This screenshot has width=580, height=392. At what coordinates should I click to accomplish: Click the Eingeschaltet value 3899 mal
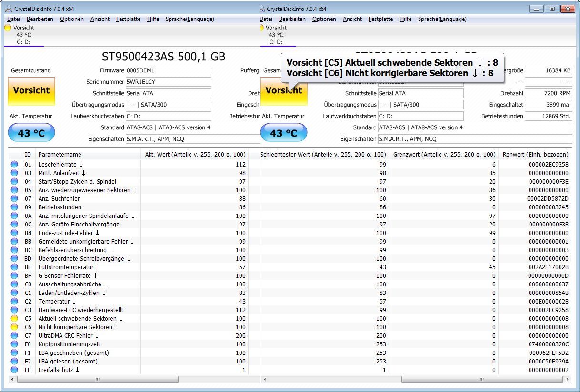(549, 105)
